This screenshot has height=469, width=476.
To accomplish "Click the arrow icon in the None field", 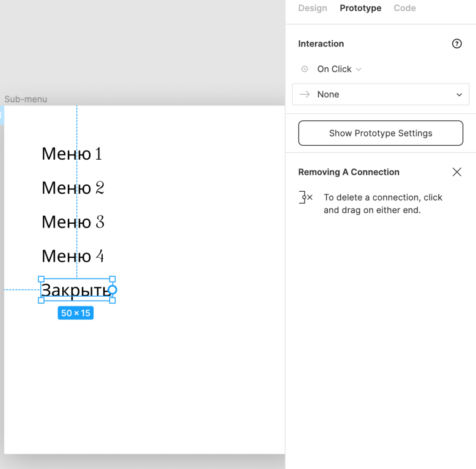I will 305,94.
